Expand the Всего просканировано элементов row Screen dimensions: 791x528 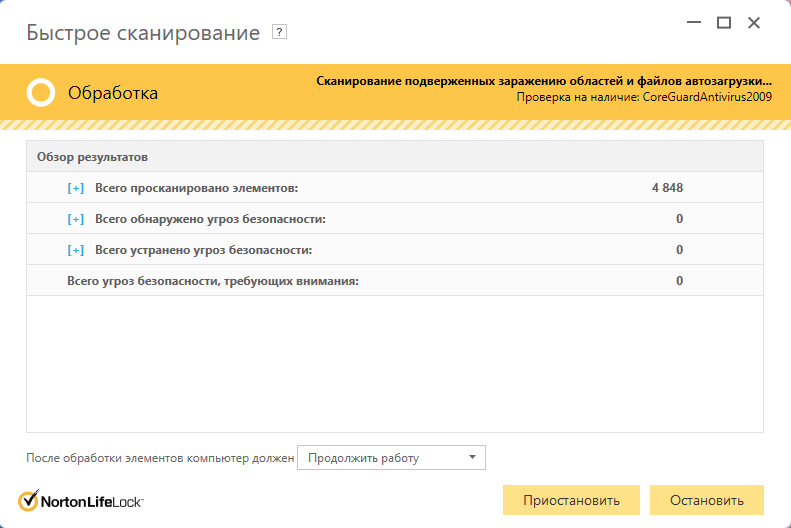point(76,188)
